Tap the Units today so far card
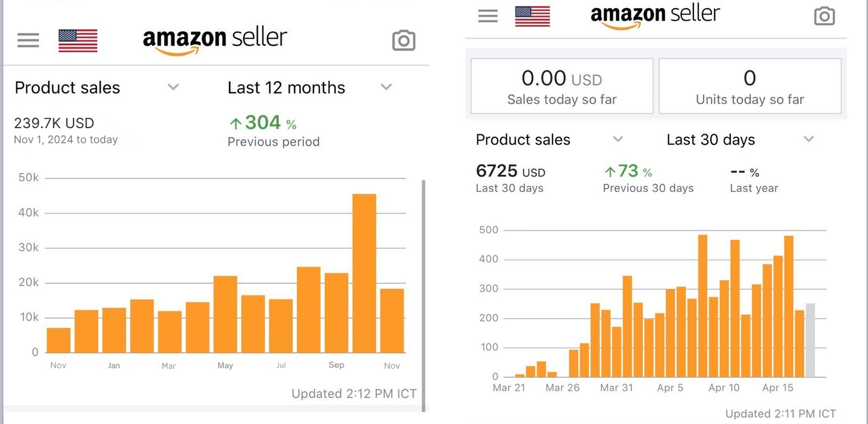 750,86
